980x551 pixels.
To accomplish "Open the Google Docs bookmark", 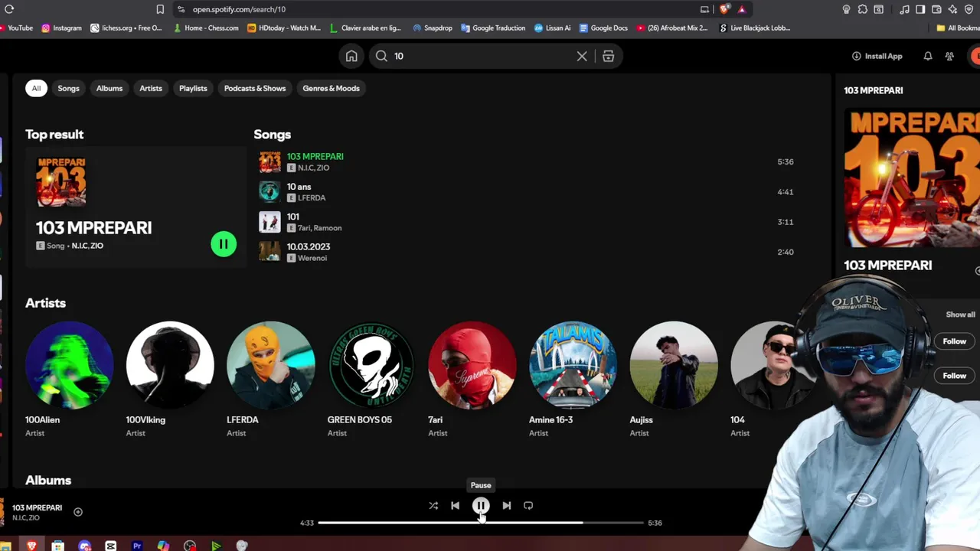I will (603, 28).
